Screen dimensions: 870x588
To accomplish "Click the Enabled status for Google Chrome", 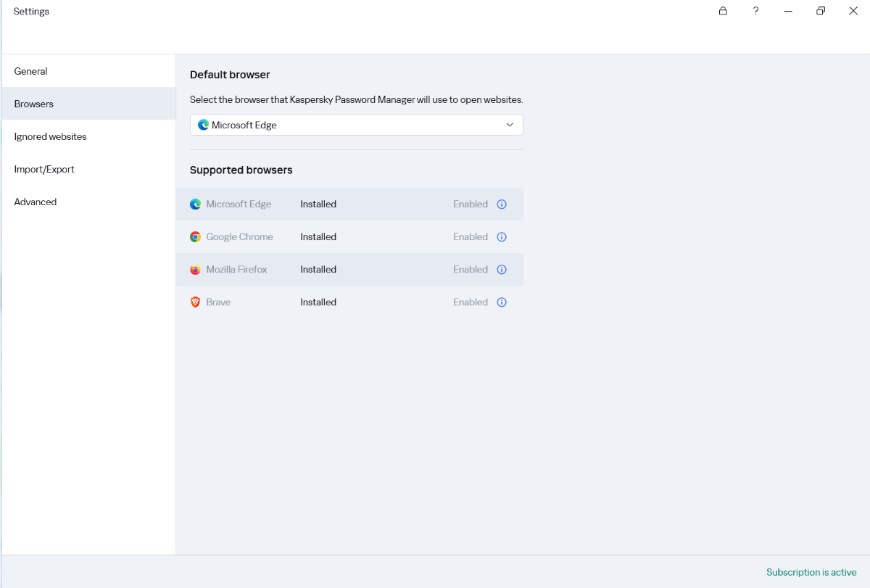I will (471, 237).
